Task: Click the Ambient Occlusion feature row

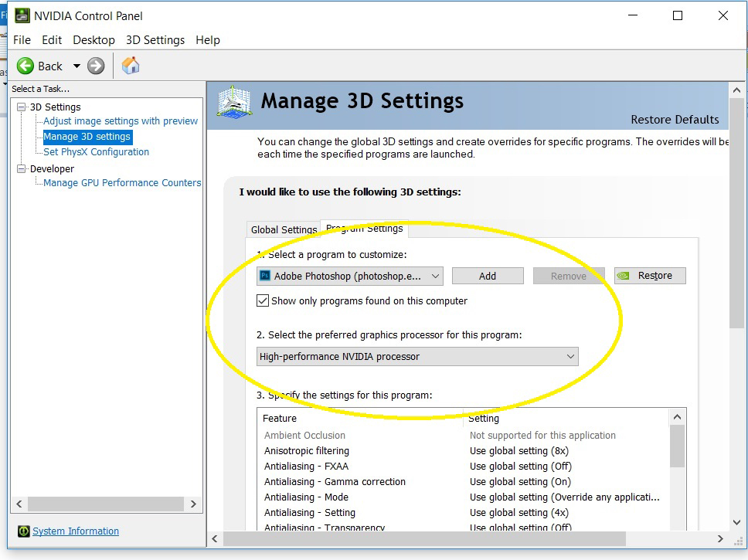Action: [463, 435]
